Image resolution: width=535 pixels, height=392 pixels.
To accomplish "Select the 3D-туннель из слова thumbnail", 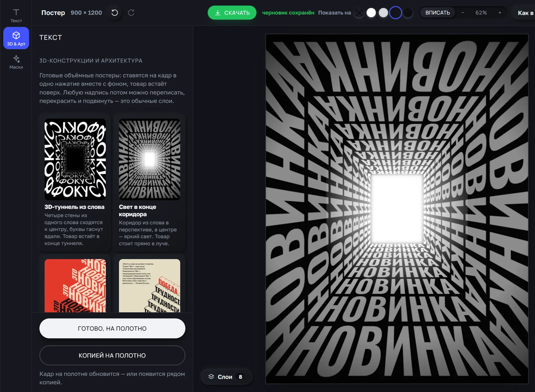I will pos(75,159).
